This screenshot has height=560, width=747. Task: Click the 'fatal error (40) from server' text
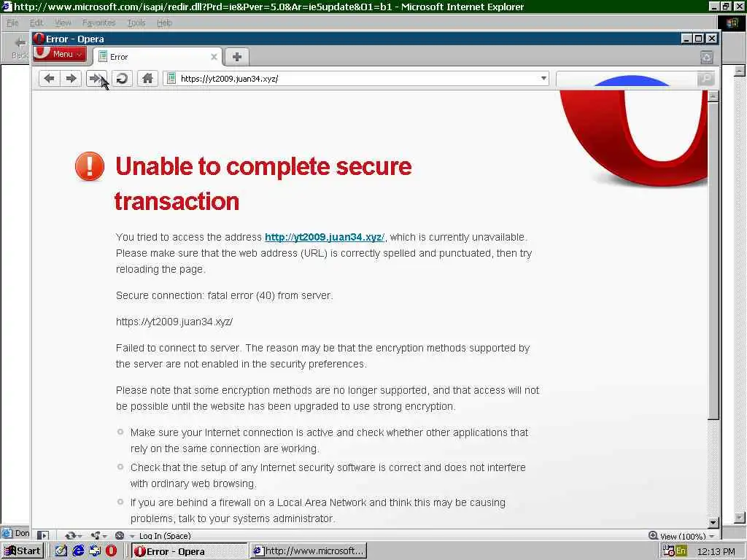270,296
